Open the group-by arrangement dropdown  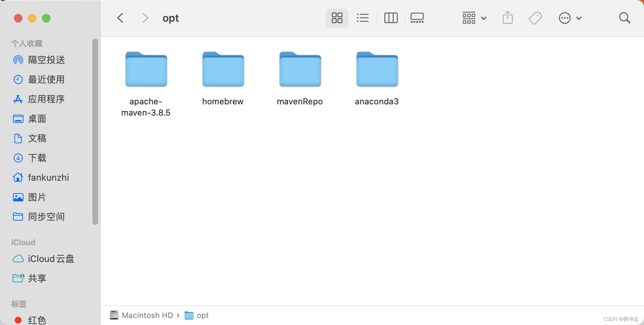point(474,18)
